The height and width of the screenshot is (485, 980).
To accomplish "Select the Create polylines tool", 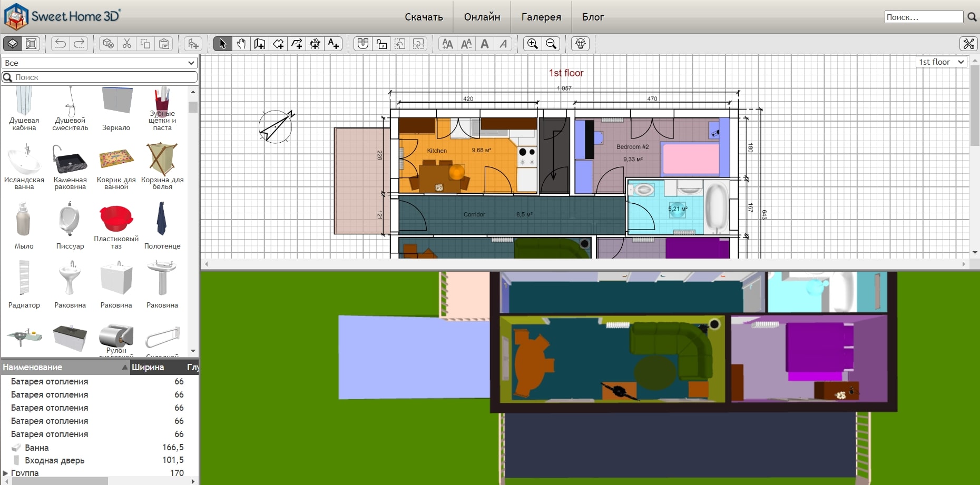I will point(297,44).
